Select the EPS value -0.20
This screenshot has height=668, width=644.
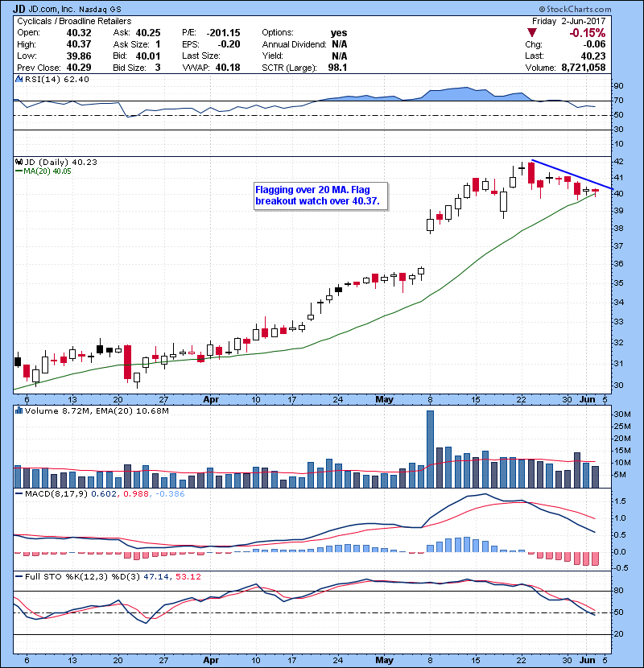pyautogui.click(x=229, y=44)
